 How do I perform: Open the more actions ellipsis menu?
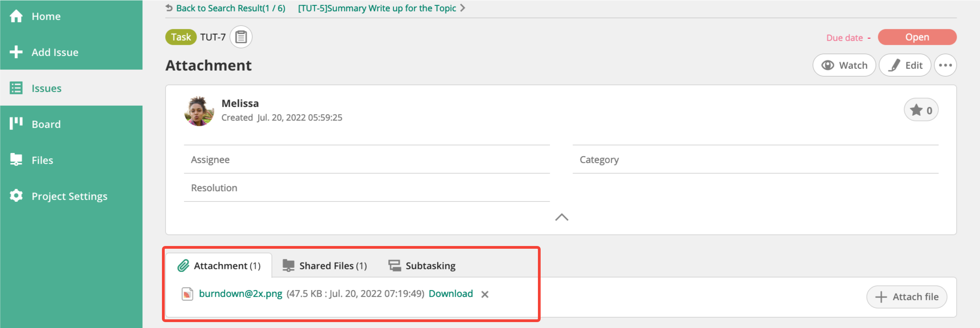945,65
